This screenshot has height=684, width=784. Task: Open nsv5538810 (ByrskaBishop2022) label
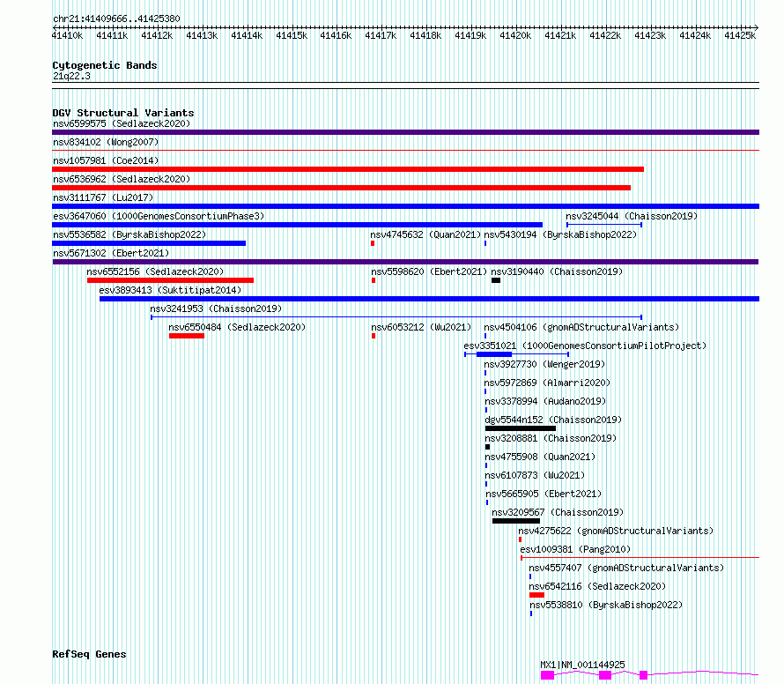607,605
